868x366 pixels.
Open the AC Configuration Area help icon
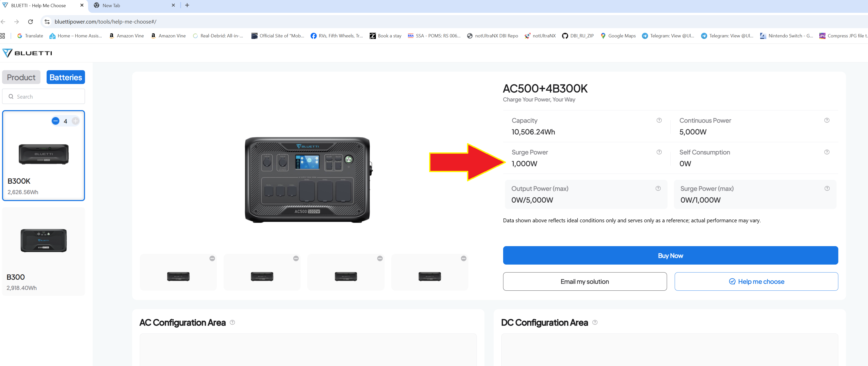pos(232,322)
